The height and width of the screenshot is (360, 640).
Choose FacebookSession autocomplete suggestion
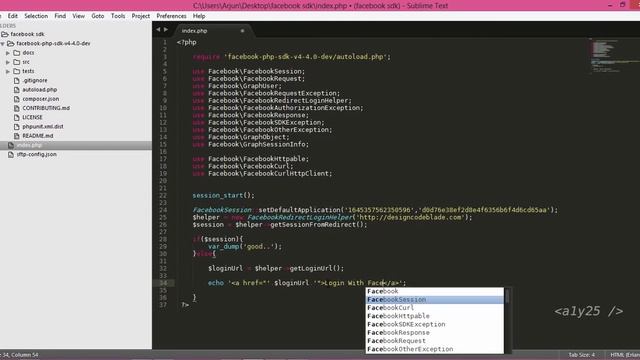(x=435, y=300)
